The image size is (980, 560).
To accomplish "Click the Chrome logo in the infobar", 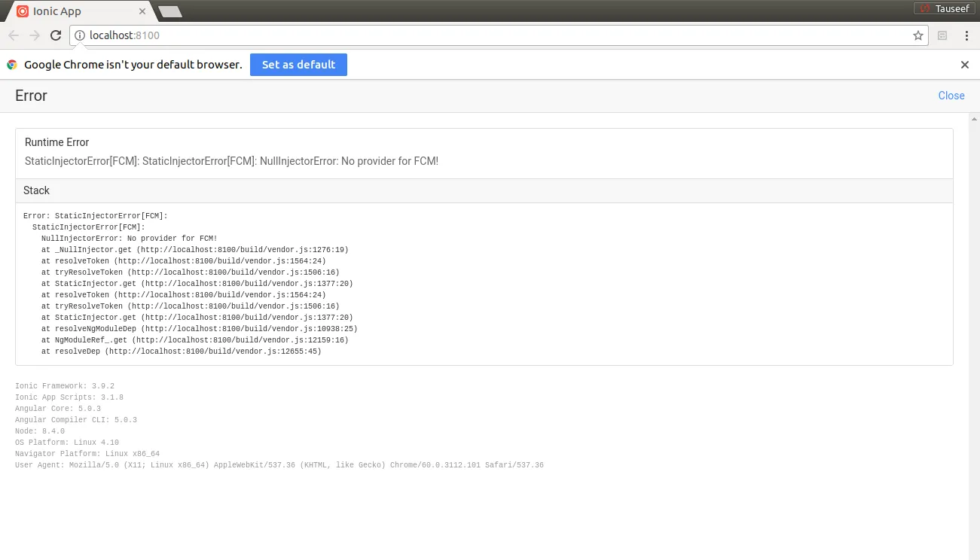I will 12,65.
